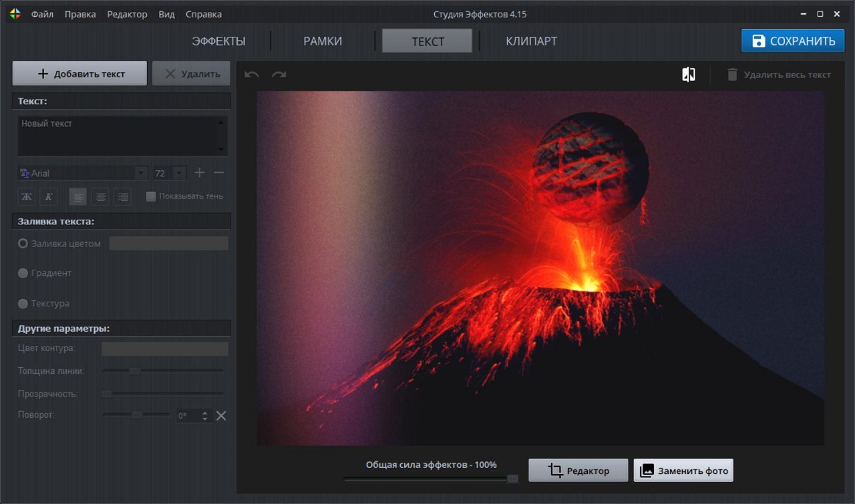The image size is (855, 504).
Task: Apply bold style with Ж icon
Action: point(27,196)
